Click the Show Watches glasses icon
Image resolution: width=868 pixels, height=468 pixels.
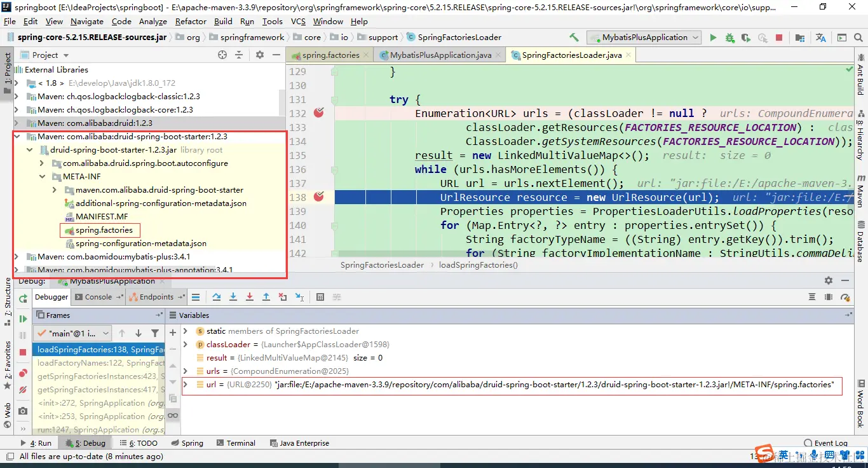(173, 415)
